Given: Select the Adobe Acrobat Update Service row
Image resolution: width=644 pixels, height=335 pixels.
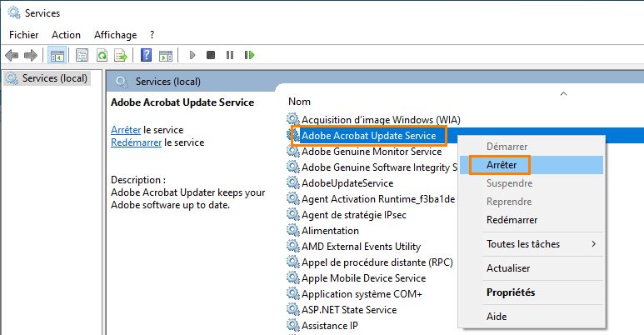Looking at the screenshot, I should point(369,136).
